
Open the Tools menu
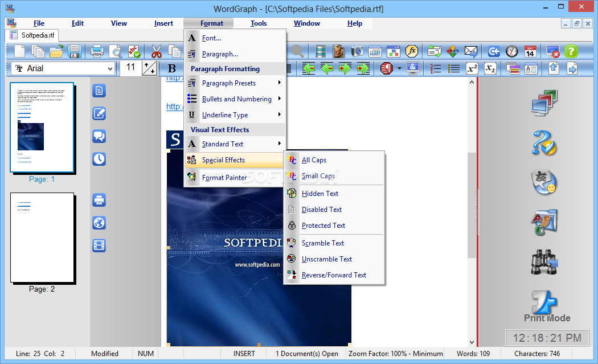258,23
